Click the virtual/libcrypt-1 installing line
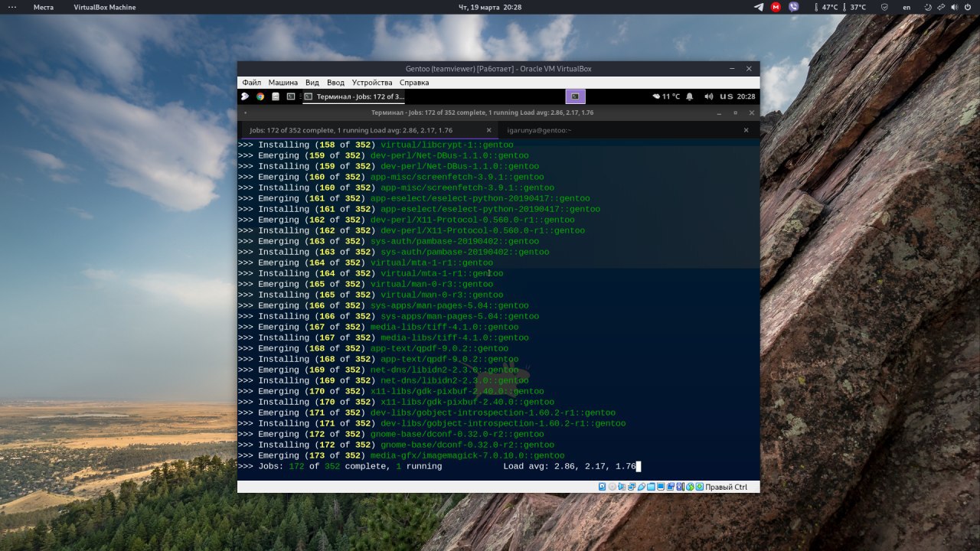Viewport: 980px width, 551px height. pyautogui.click(x=375, y=145)
